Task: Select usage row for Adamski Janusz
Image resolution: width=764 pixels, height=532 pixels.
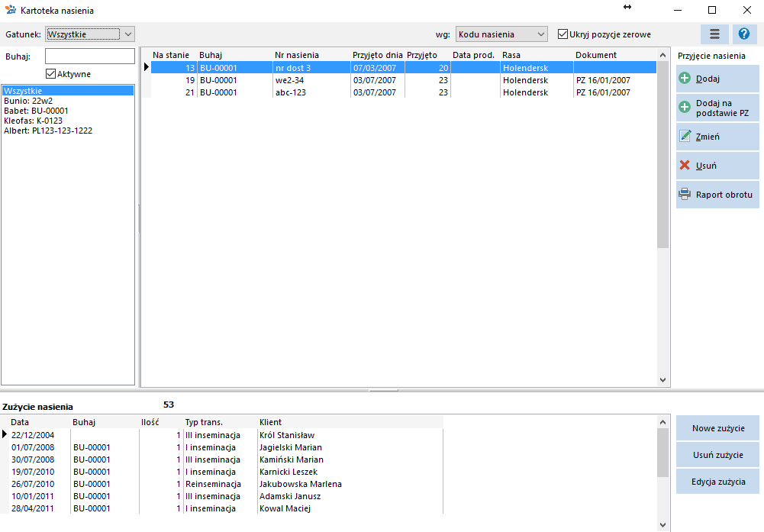Action: click(226, 496)
